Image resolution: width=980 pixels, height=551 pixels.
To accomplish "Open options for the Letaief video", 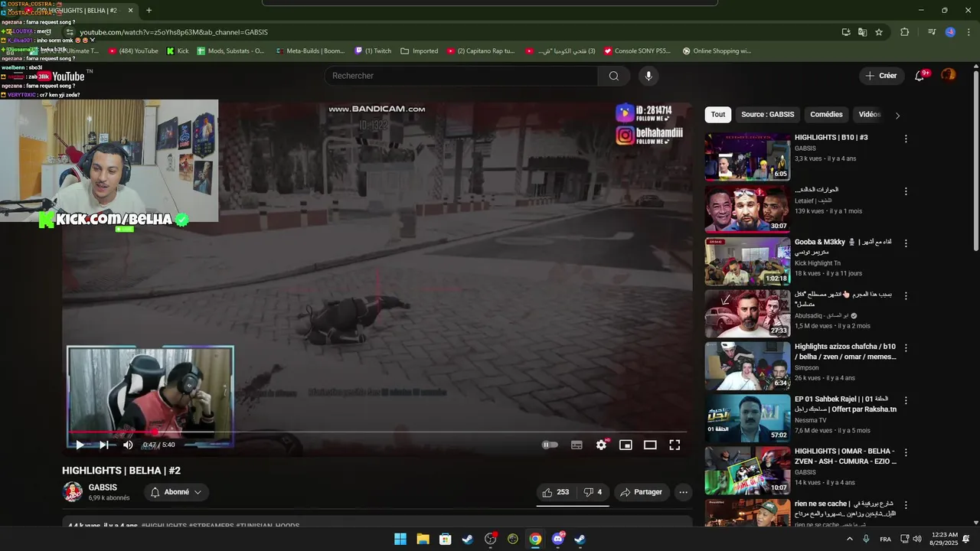I will [x=906, y=191].
